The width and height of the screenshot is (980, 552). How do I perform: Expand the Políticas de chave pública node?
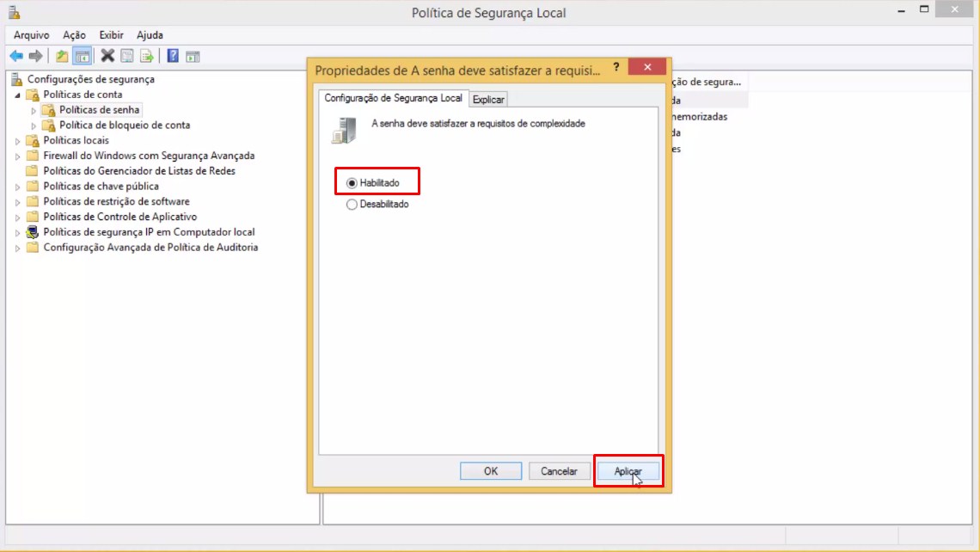point(17,187)
